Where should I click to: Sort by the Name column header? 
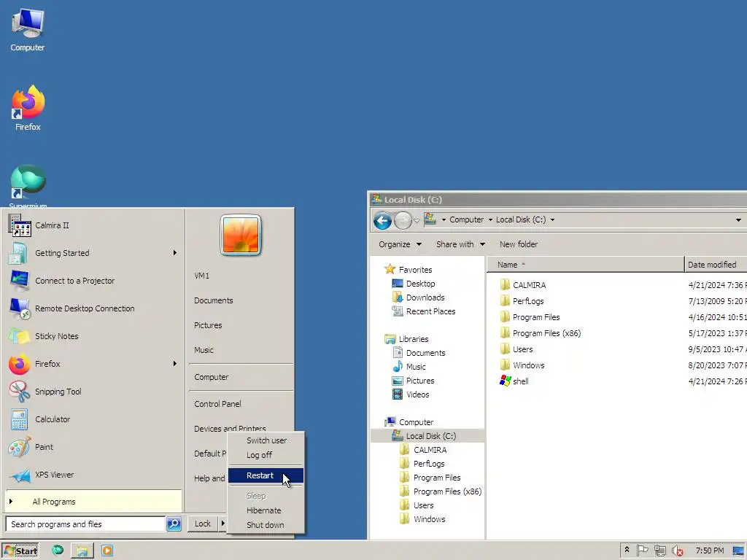point(586,264)
